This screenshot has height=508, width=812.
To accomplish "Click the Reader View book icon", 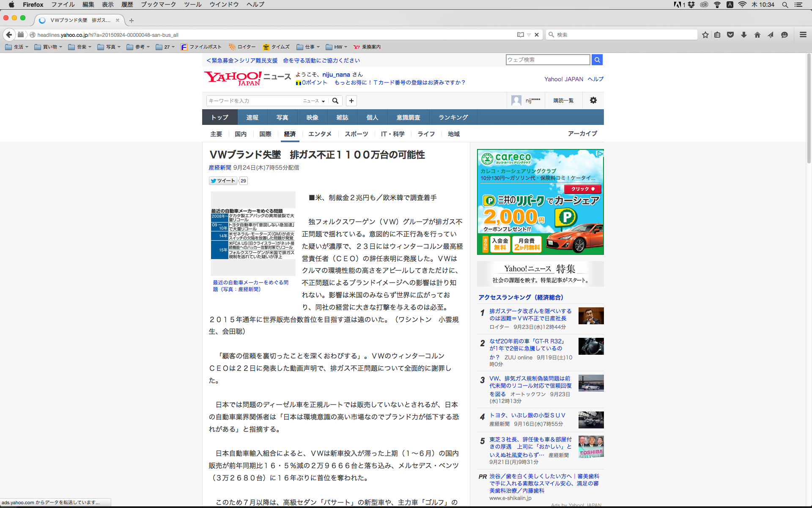I will click(520, 35).
